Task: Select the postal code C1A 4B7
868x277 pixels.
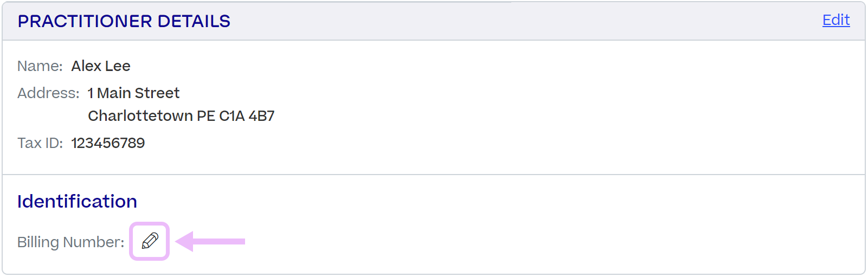Action: [x=247, y=116]
